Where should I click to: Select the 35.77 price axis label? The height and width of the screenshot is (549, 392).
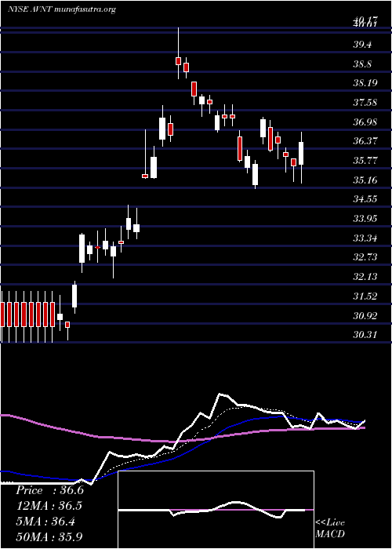point(365,161)
